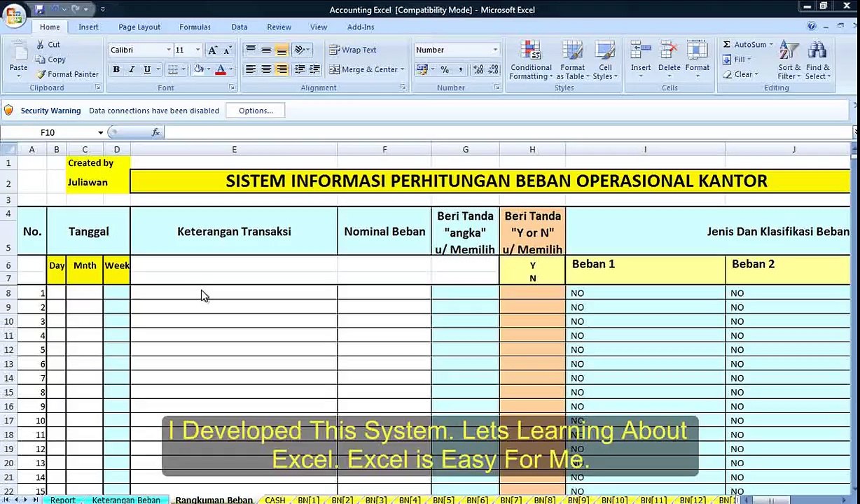Open fill color dropdown arrow
The height and width of the screenshot is (504, 860).
point(209,69)
